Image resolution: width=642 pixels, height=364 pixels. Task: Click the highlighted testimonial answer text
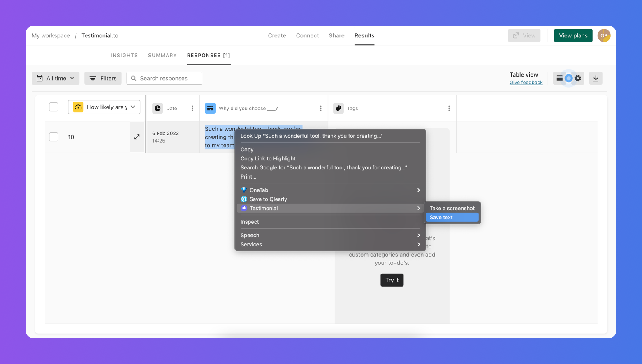point(220,137)
